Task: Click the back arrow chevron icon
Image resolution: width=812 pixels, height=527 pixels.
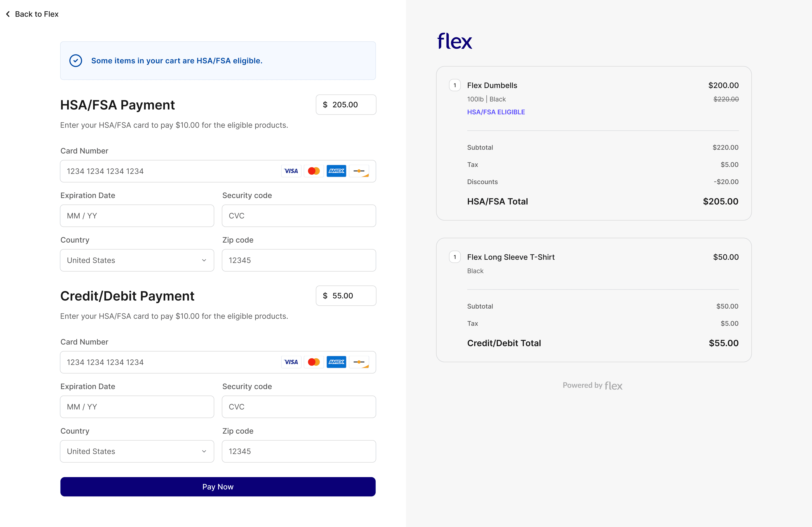Action: pos(8,14)
